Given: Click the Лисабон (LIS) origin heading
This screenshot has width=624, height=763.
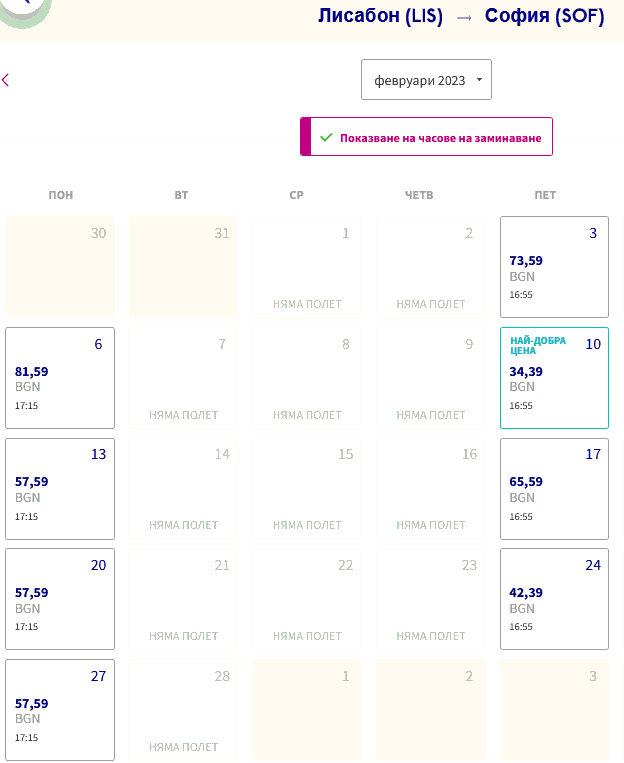Looking at the screenshot, I should tap(380, 16).
